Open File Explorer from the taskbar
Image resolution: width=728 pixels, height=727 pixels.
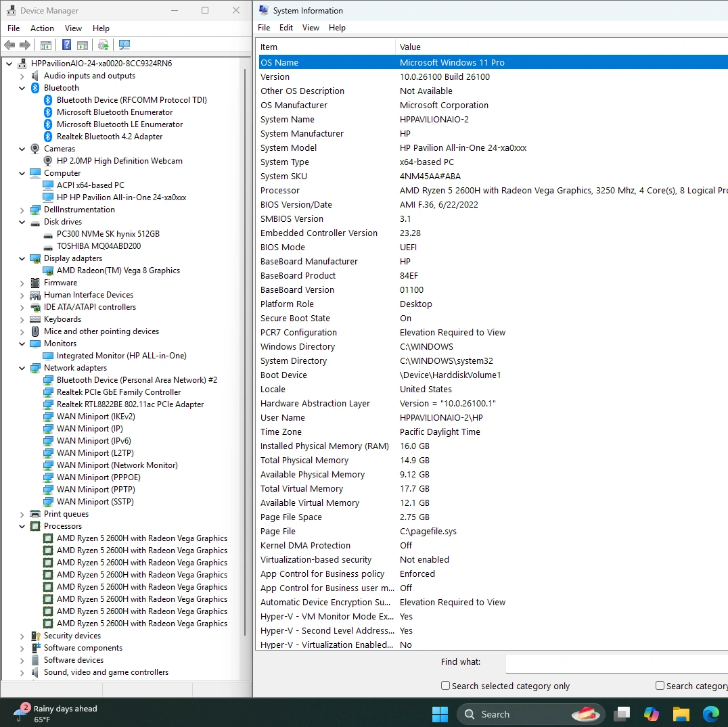[x=681, y=714]
